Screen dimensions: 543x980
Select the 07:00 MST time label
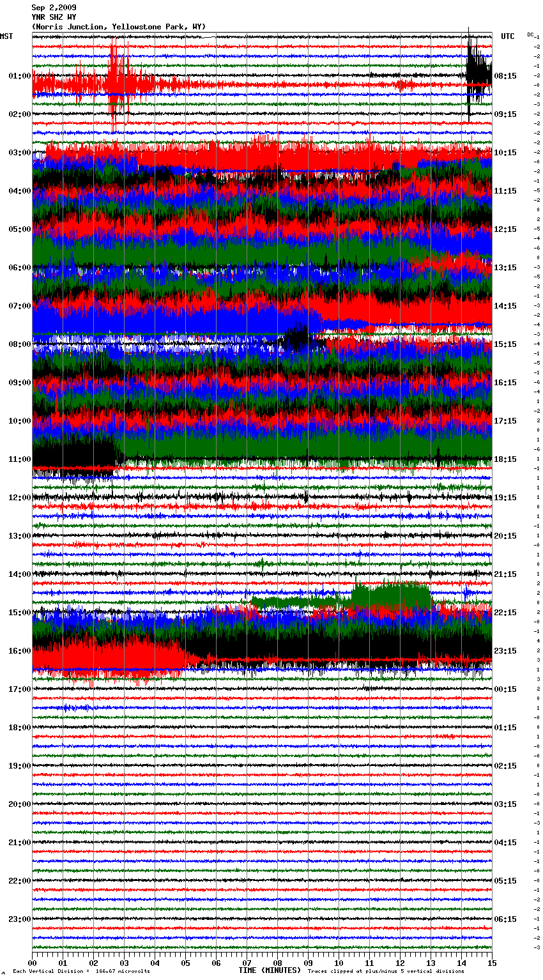(x=20, y=306)
